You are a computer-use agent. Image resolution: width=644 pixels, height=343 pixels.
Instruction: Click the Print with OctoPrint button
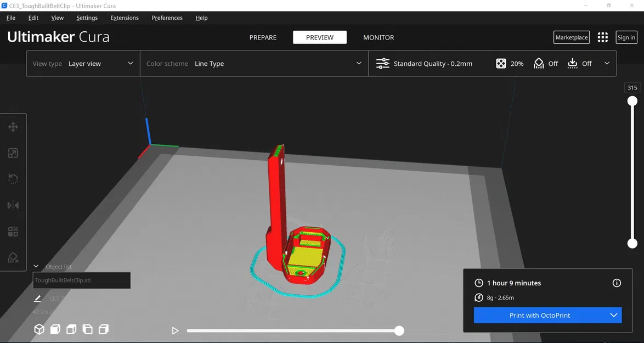coord(540,315)
